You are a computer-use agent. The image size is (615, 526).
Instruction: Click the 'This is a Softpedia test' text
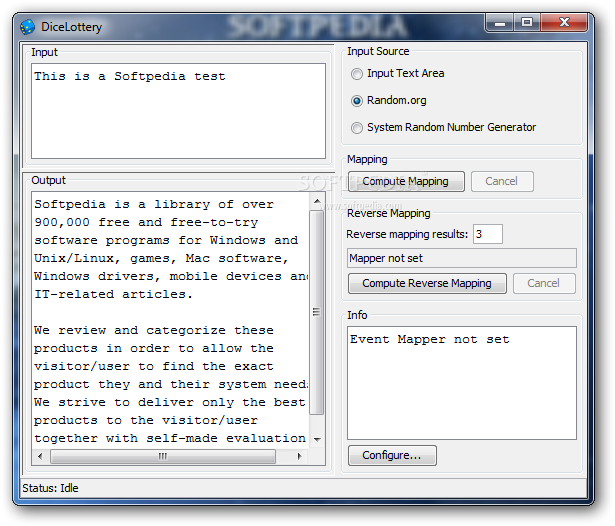[x=130, y=76]
